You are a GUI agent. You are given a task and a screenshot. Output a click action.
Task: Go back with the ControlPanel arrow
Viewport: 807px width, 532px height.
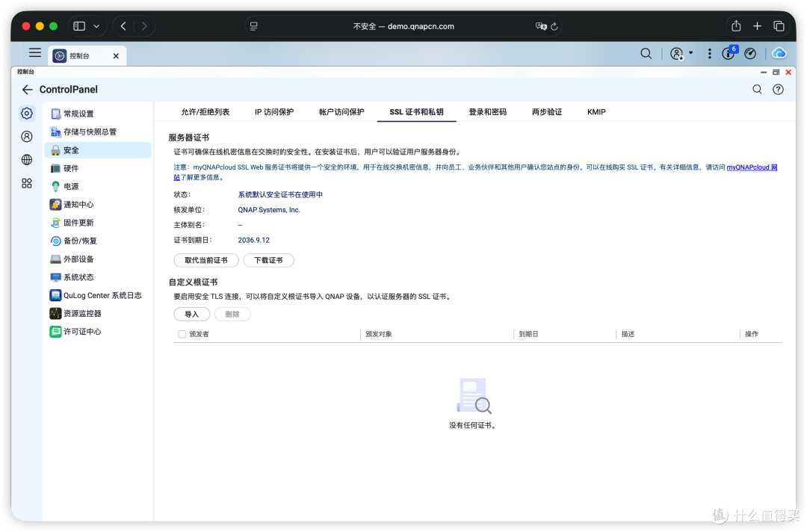pyautogui.click(x=28, y=90)
